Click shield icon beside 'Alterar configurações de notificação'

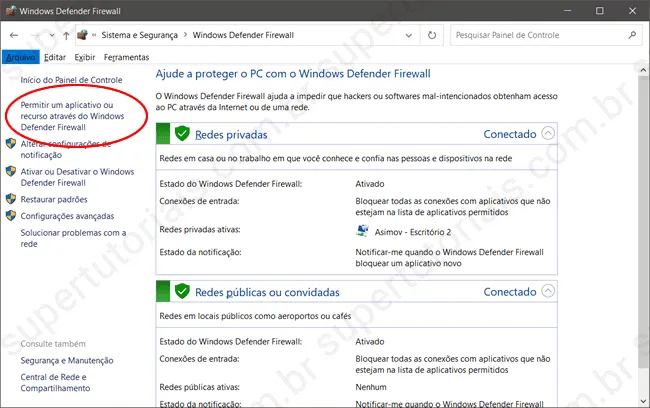11,144
